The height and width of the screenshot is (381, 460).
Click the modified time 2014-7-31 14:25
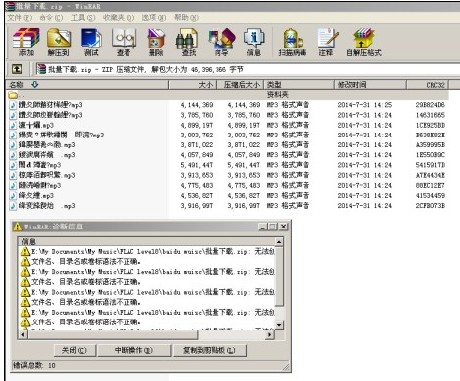[x=365, y=105]
